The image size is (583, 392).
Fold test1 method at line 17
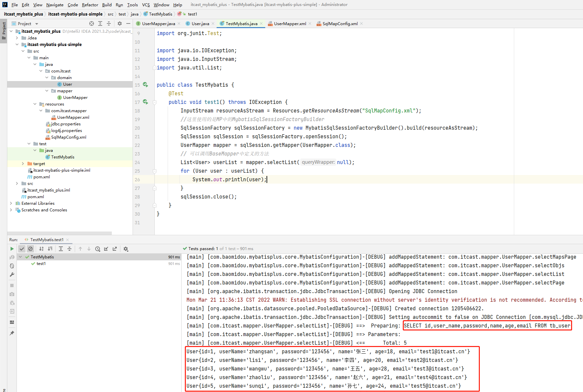click(154, 102)
